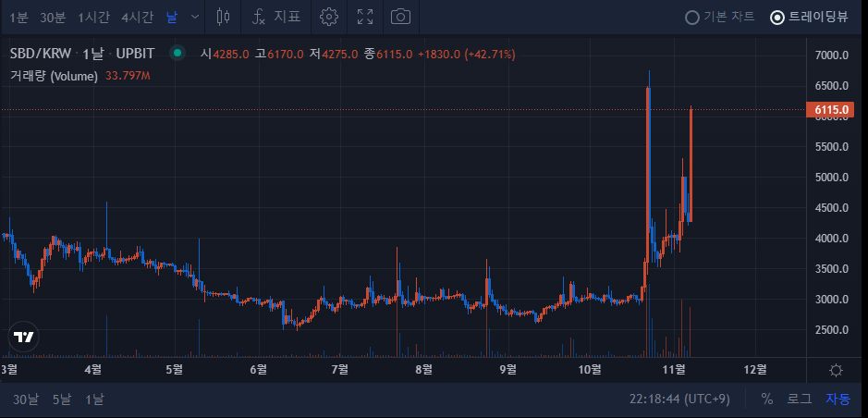
Task: Click the 7000.0 price axis label
Action: coord(832,55)
